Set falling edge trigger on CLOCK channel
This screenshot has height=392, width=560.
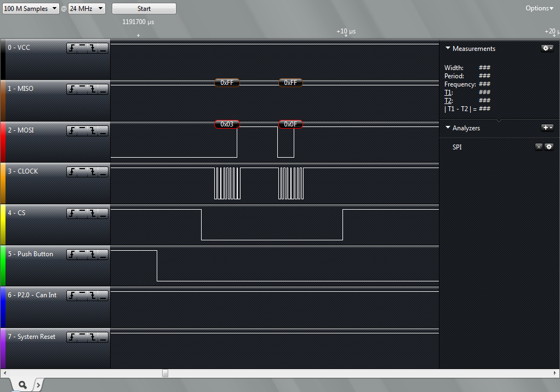click(93, 172)
